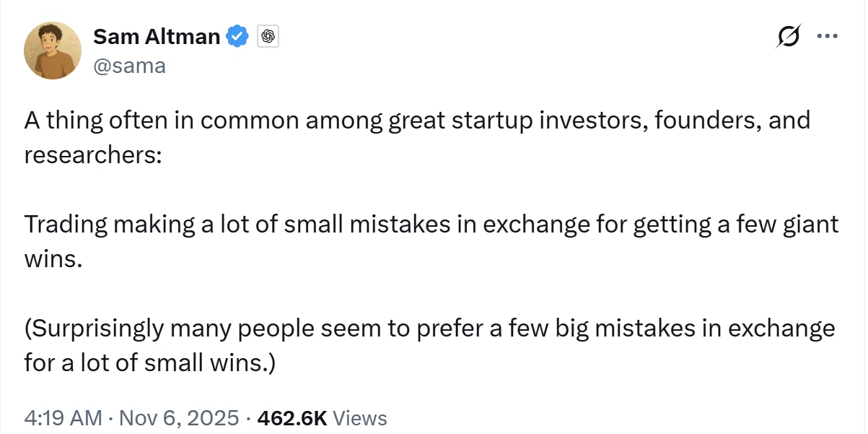Open the post options ellipsis menu
Screen dimensions: 868x434
(x=827, y=35)
